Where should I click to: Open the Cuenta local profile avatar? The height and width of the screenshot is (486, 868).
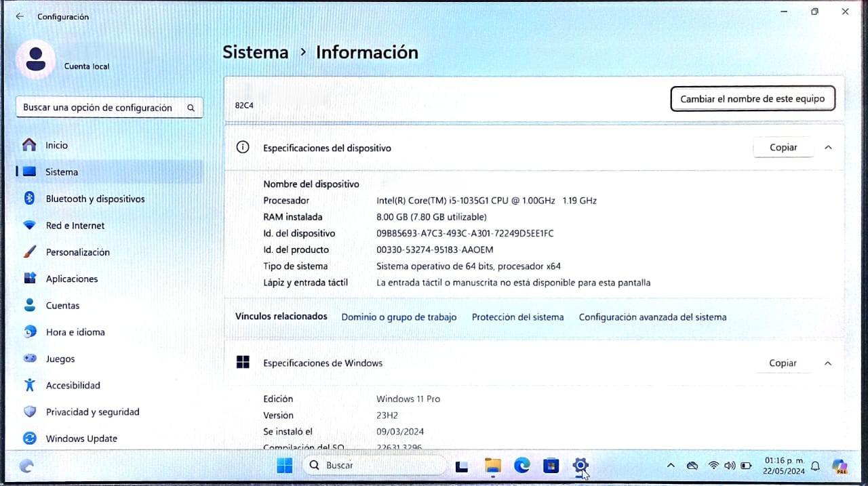(x=35, y=60)
